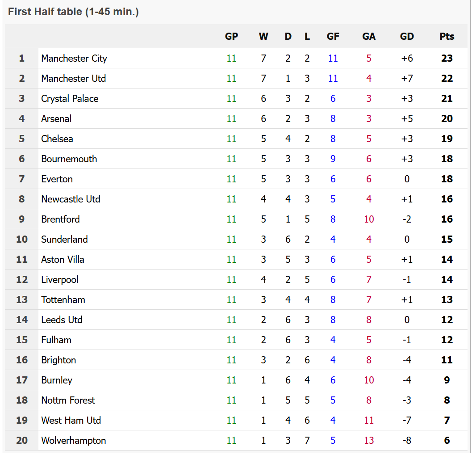Viewport: 476px width, 455px height.
Task: Click the GA column header
Action: coord(368,37)
